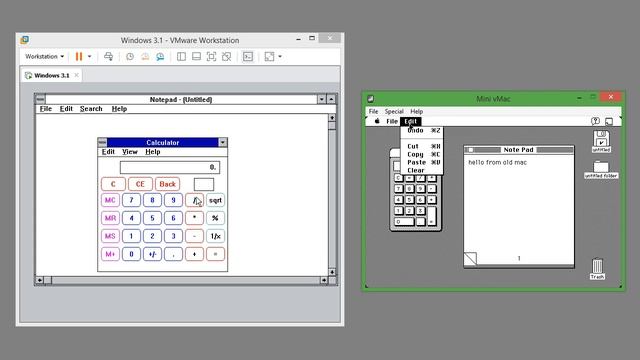Click the stretch guest display icon
The width and height of the screenshot is (640, 360).
click(x=269, y=56)
